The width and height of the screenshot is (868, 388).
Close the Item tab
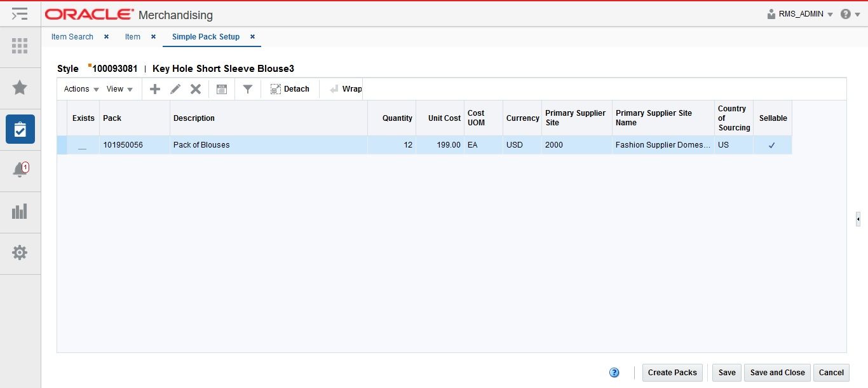153,37
